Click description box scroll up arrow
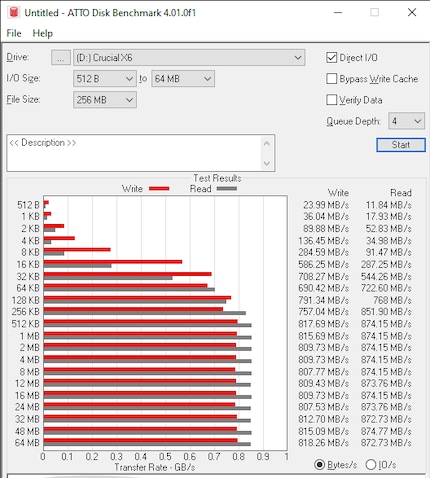Screen dimensions: 430x478 (x=267, y=144)
